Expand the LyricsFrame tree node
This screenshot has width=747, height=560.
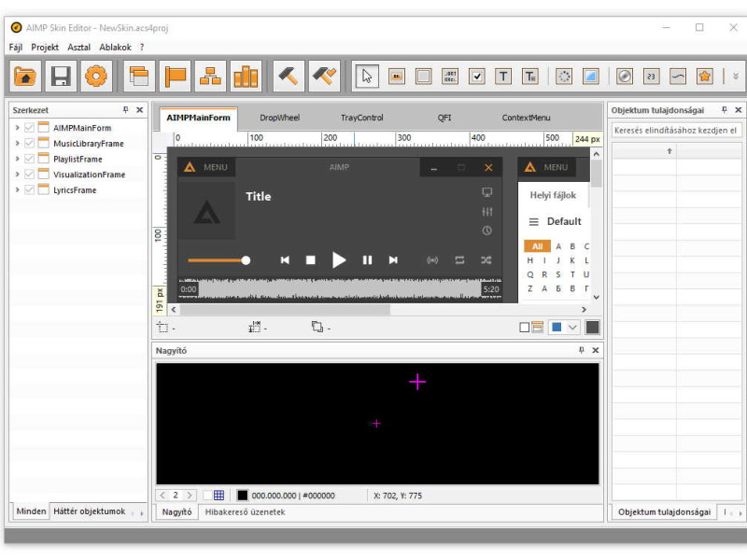[17, 189]
